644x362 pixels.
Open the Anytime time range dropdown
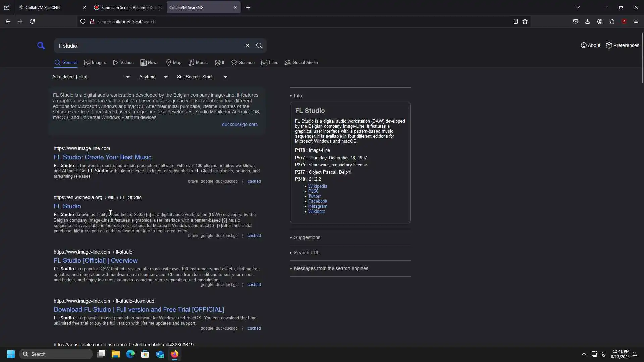pyautogui.click(x=153, y=77)
